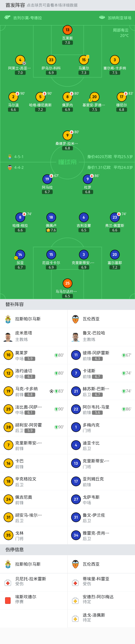
Task: Open coach Rubén Baraja's profile
Action: point(75,337)
